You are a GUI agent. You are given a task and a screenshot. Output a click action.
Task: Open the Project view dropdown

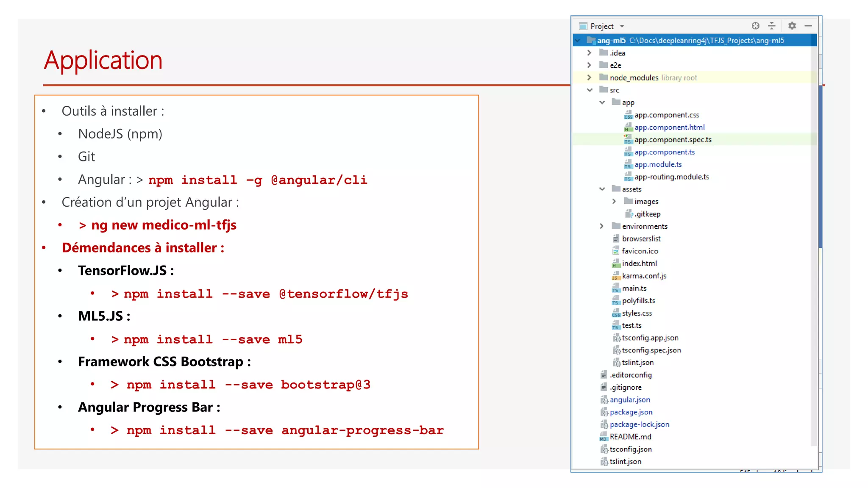622,26
